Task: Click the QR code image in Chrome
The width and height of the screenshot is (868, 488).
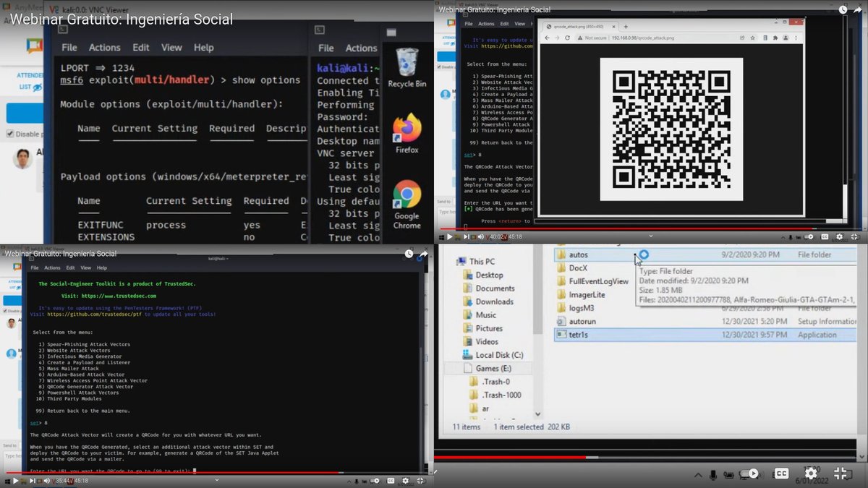Action: click(672, 129)
